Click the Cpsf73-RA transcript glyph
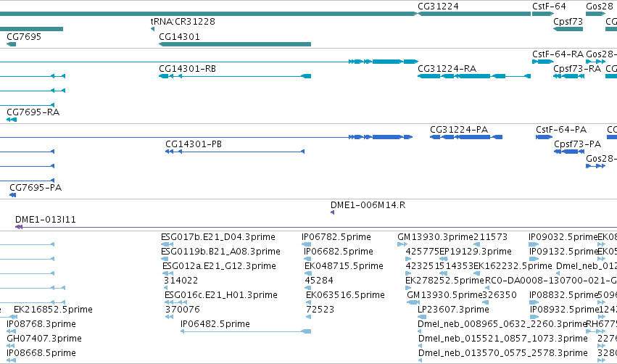The image size is (617, 364). 568,76
